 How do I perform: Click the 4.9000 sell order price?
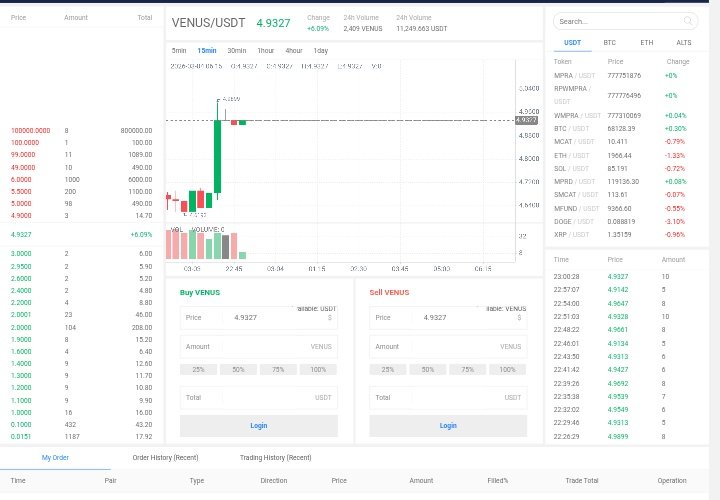[21, 215]
